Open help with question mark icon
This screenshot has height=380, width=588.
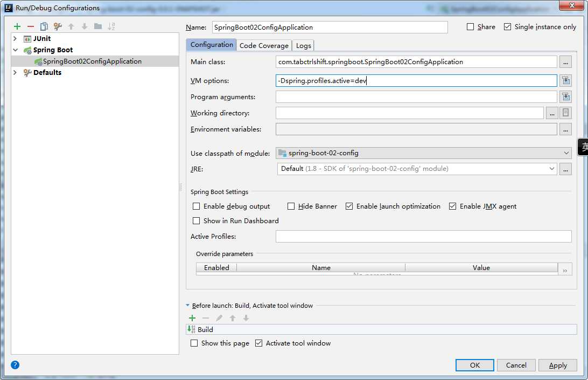click(15, 365)
